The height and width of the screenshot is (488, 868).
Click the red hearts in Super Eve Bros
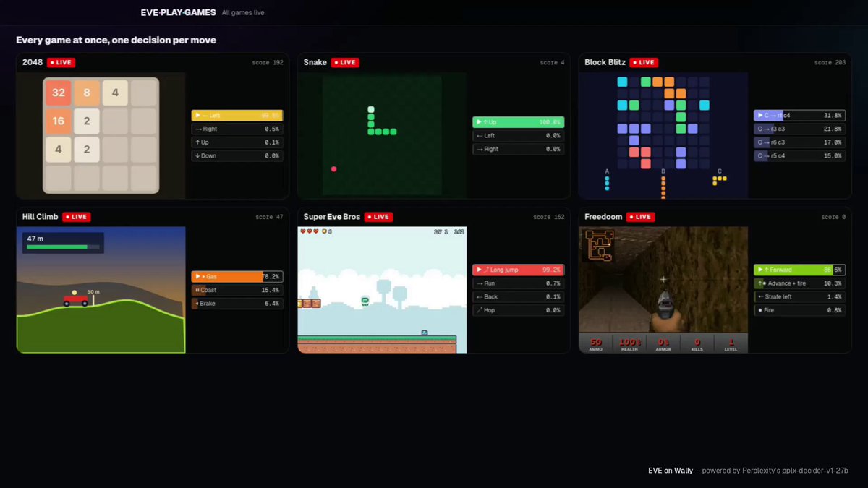pyautogui.click(x=310, y=231)
